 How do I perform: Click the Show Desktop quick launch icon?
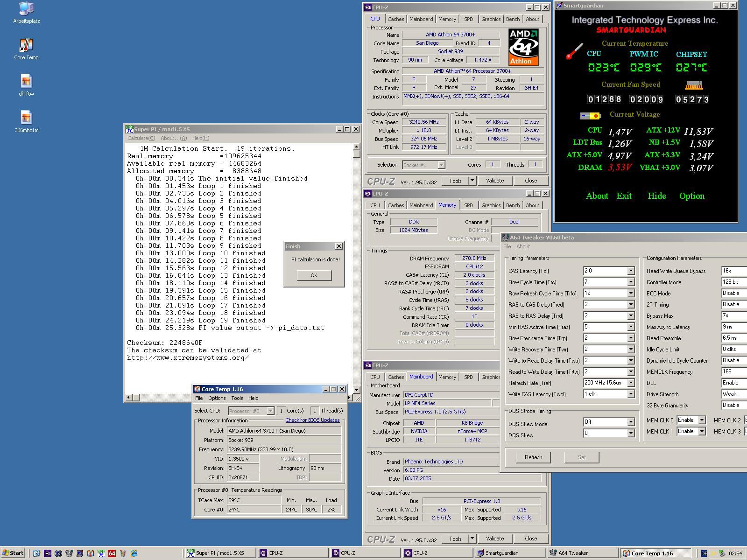coord(36,553)
